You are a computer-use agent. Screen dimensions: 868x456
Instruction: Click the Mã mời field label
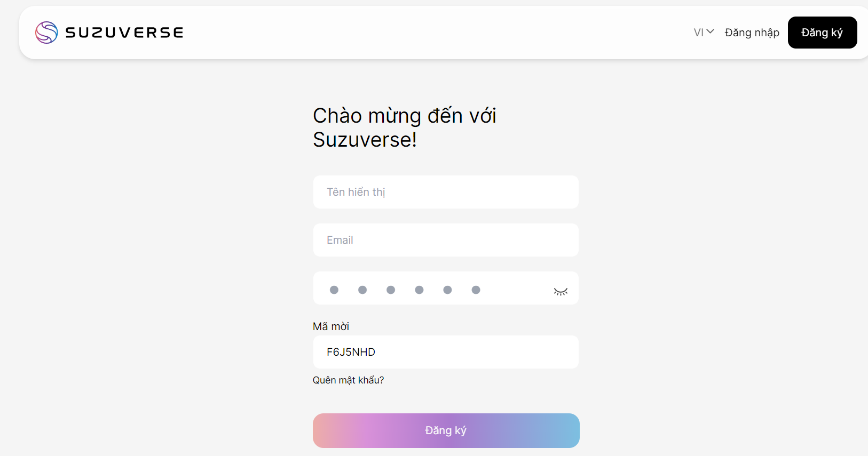click(x=331, y=326)
